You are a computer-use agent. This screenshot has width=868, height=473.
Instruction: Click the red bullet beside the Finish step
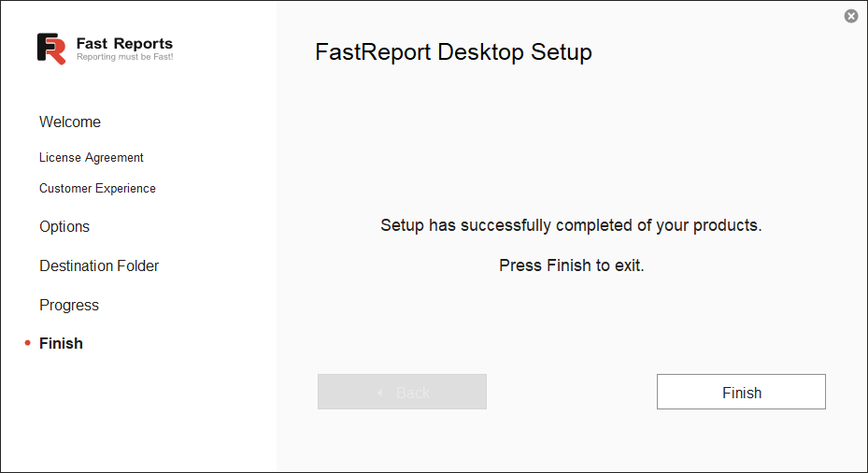[x=28, y=343]
